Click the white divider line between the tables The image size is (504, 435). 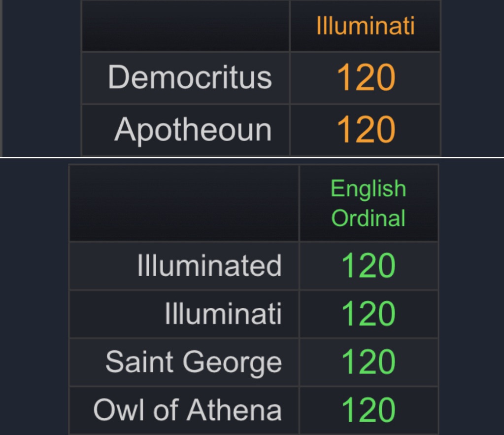click(252, 157)
